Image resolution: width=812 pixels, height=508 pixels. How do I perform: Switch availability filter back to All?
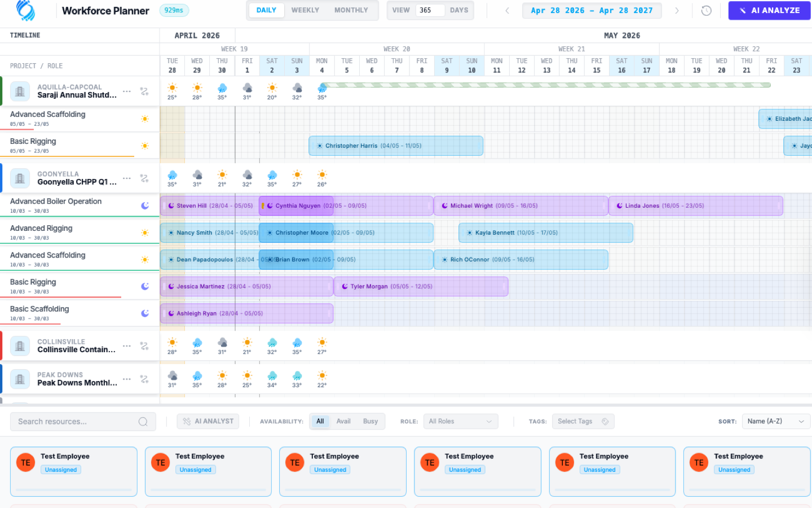[x=320, y=421]
